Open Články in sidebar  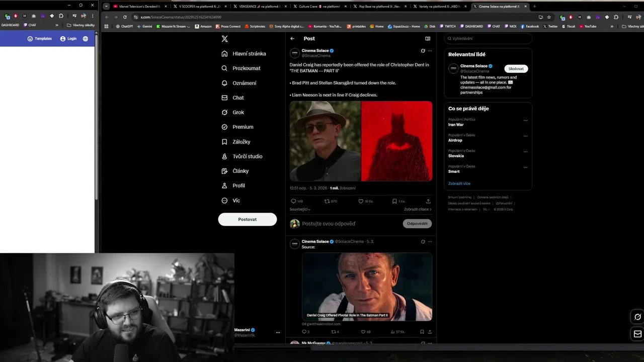coord(235,171)
